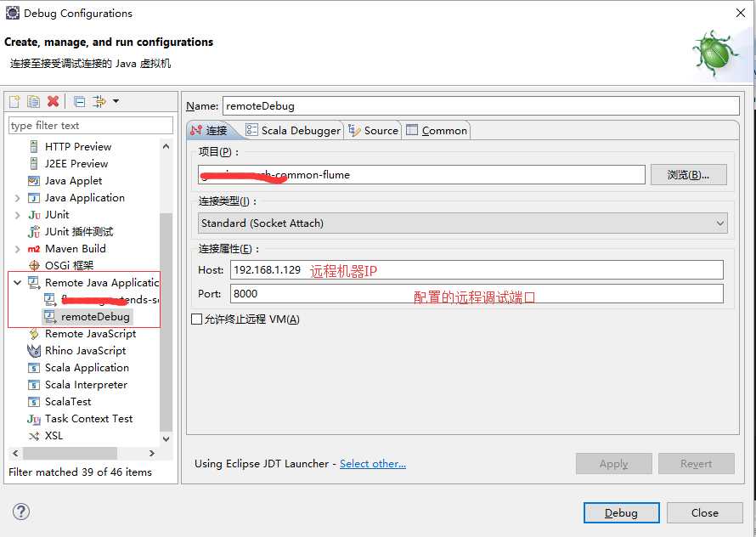This screenshot has height=537, width=756.
Task: Click into the 项目 project field
Action: click(421, 175)
